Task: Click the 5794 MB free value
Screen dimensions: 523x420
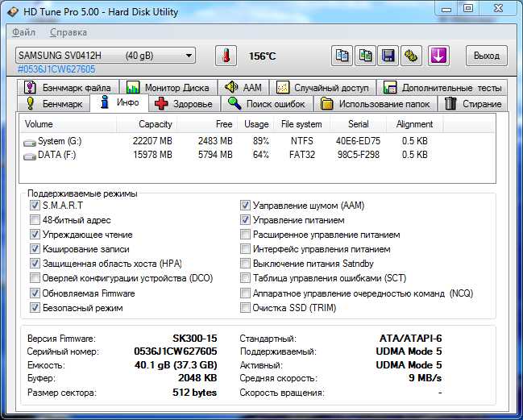Action: click(215, 155)
